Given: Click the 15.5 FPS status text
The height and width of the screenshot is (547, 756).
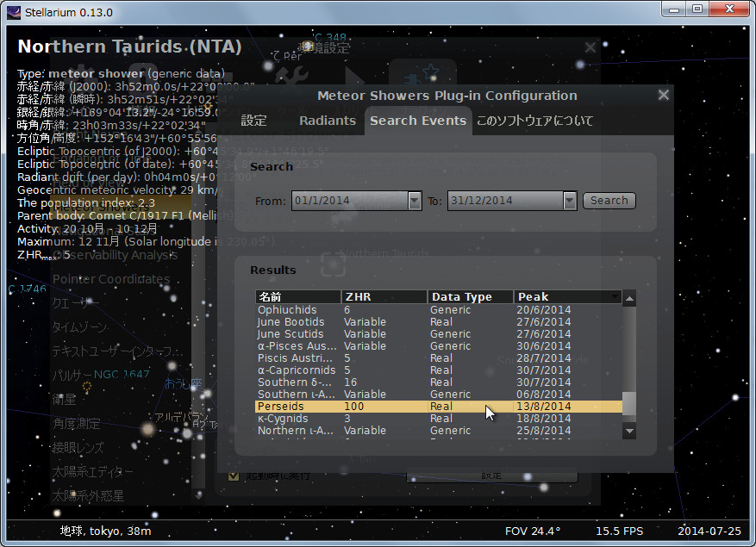Looking at the screenshot, I should coord(620,531).
